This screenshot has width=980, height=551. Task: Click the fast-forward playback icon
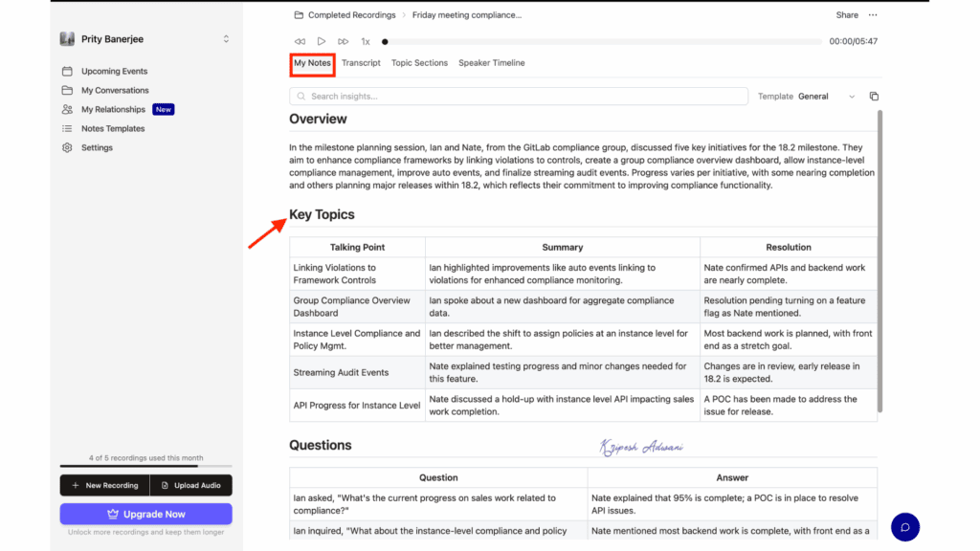coord(344,42)
